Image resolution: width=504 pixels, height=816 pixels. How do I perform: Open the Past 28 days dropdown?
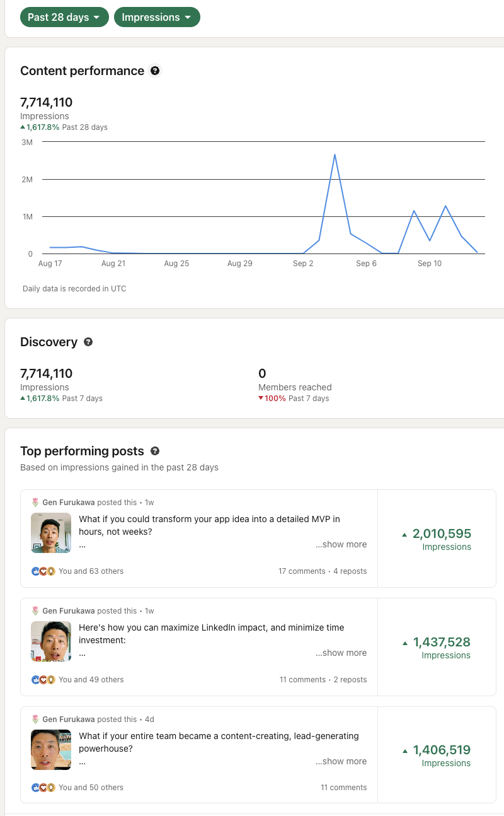pos(64,17)
